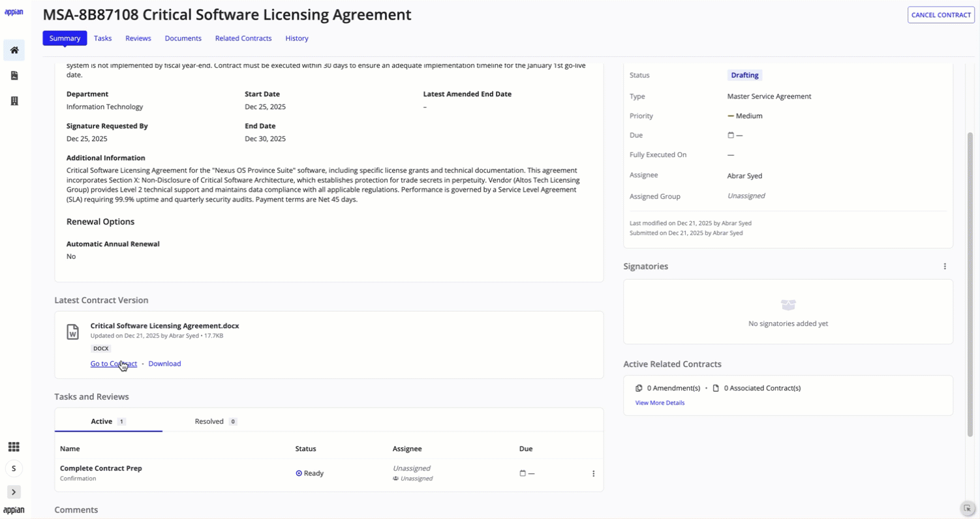Select the Active tasks tab
The width and height of the screenshot is (980, 519).
click(x=108, y=421)
